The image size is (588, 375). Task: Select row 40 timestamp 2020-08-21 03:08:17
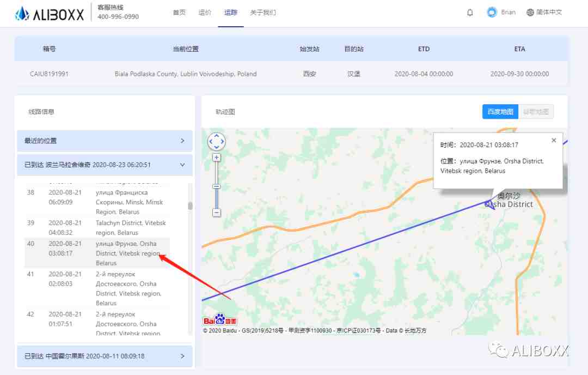click(65, 248)
